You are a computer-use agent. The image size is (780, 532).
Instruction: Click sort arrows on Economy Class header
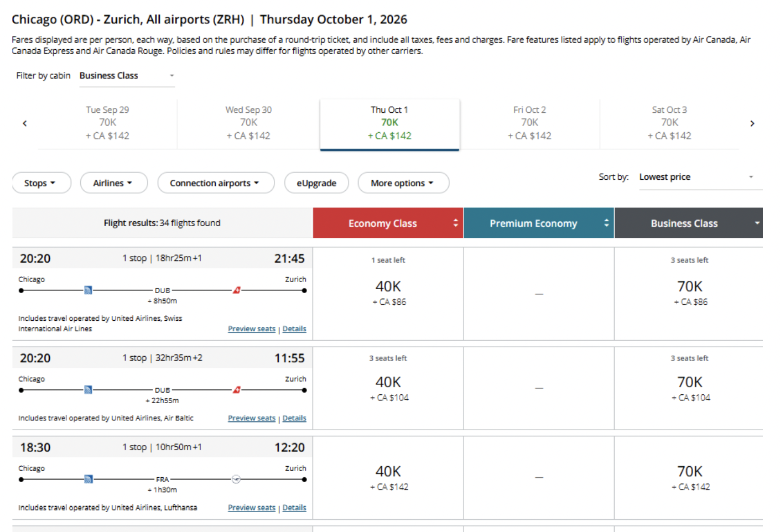tap(455, 223)
